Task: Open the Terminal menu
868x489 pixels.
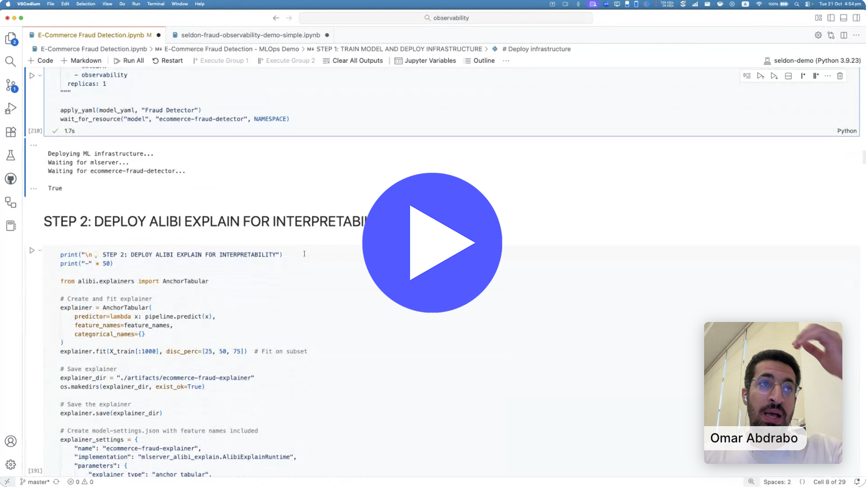Action: coord(156,4)
